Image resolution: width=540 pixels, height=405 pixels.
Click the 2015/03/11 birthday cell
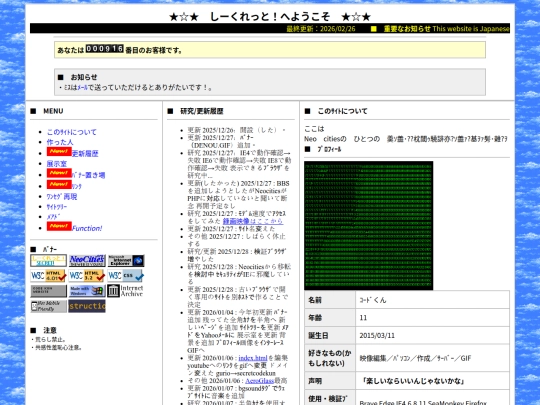pos(432,335)
